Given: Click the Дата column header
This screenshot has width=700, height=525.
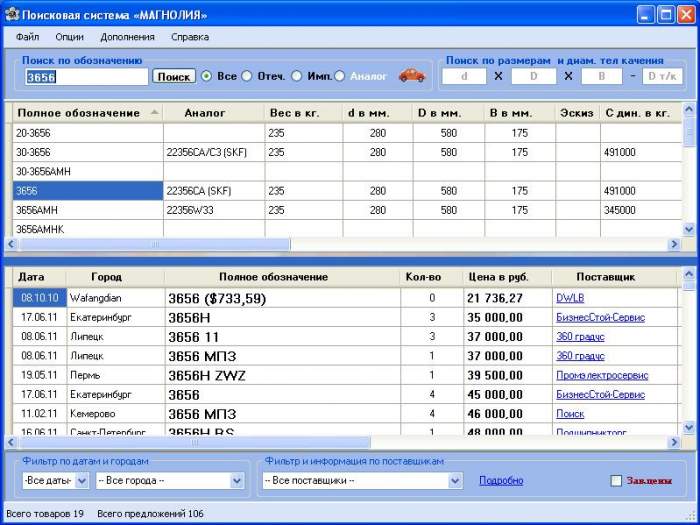Looking at the screenshot, I should click(x=39, y=277).
